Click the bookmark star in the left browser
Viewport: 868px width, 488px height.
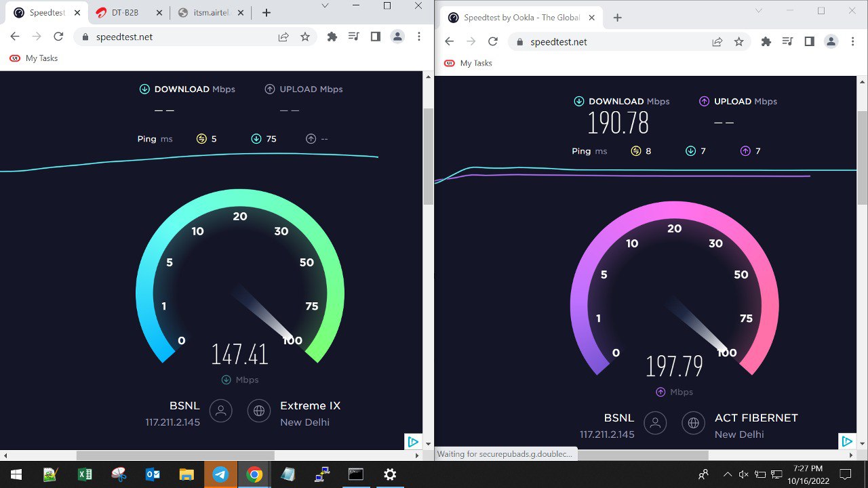click(305, 37)
